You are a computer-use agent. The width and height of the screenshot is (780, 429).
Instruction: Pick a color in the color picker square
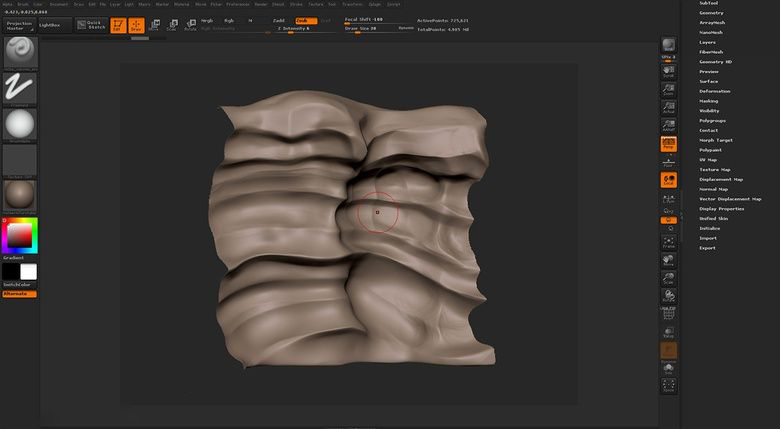coord(18,235)
